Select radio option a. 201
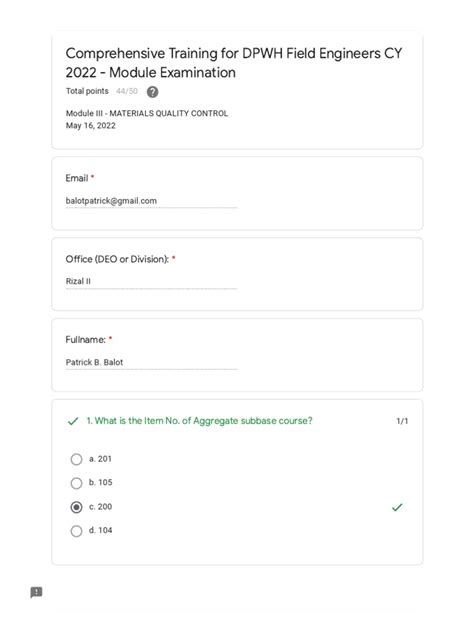The height and width of the screenshot is (632, 474). pyautogui.click(x=76, y=459)
